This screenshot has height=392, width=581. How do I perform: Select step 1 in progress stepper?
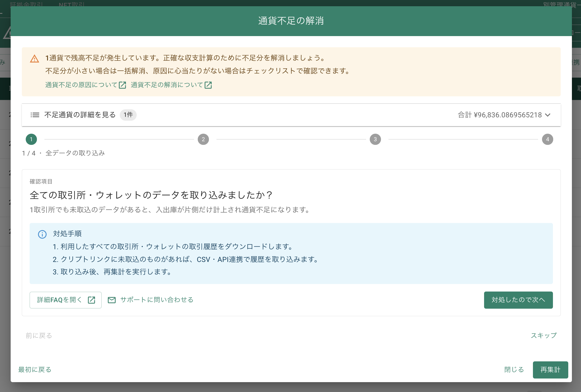tap(31, 139)
